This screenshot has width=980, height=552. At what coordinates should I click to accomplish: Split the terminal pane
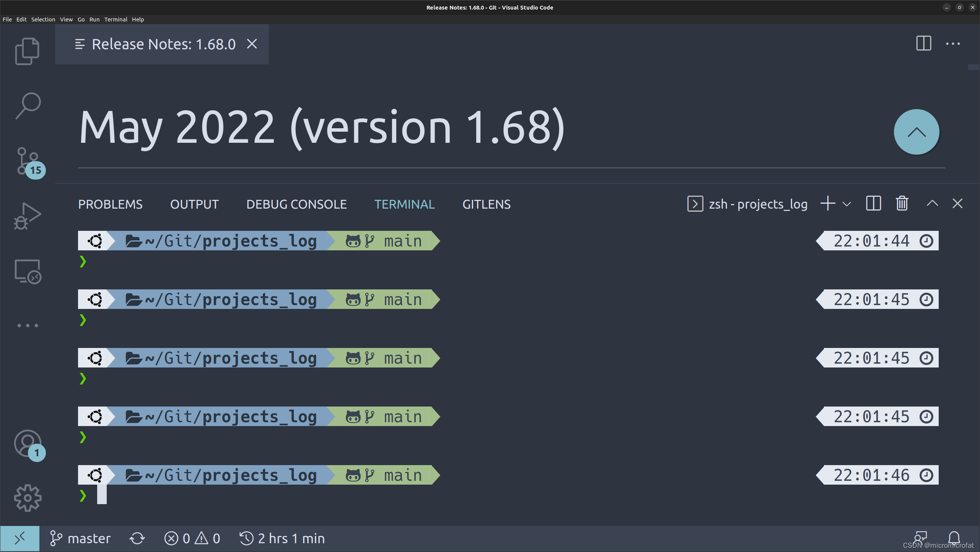pos(873,203)
